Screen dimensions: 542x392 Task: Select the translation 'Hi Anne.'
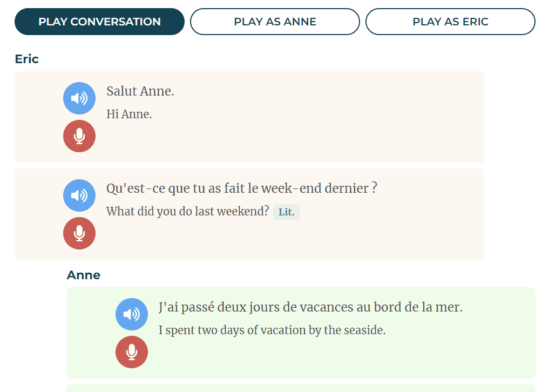[129, 114]
